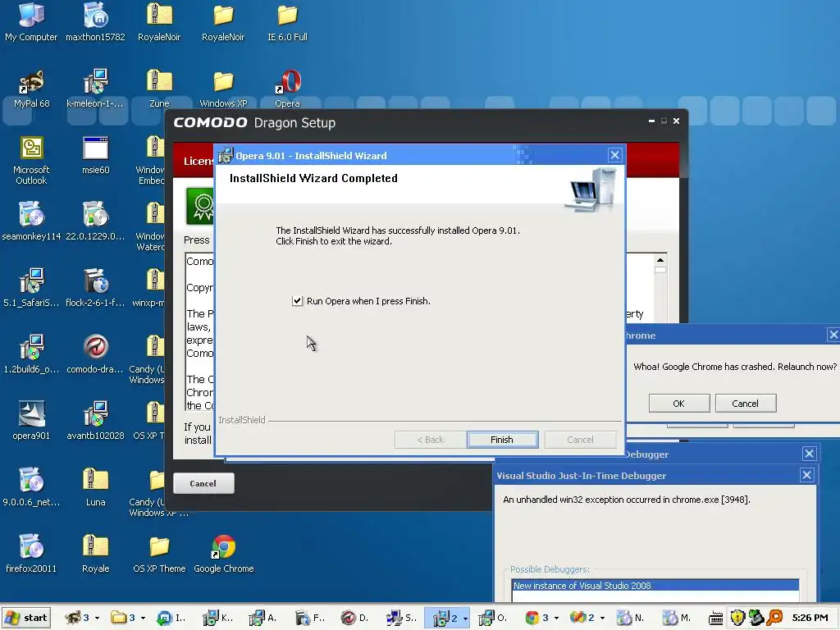Click Cancel in the Chrome crashed dialog
840x630 pixels.
pos(745,404)
